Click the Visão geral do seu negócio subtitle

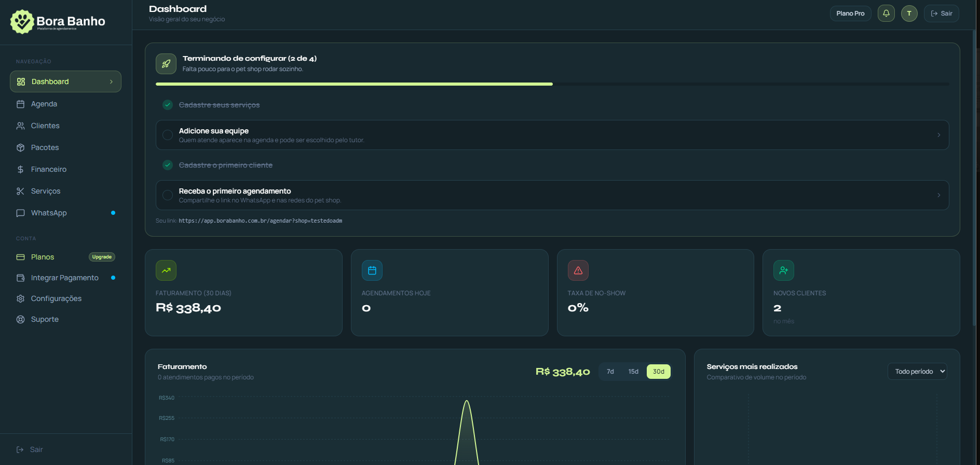187,19
